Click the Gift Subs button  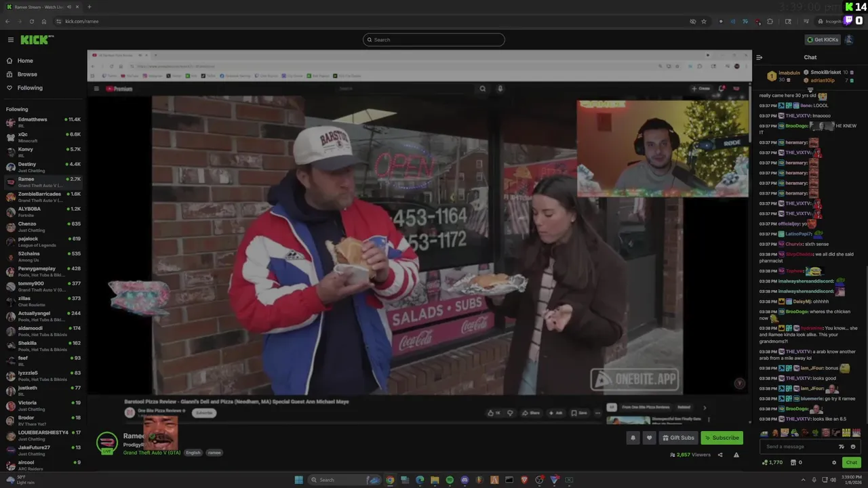[x=678, y=438]
